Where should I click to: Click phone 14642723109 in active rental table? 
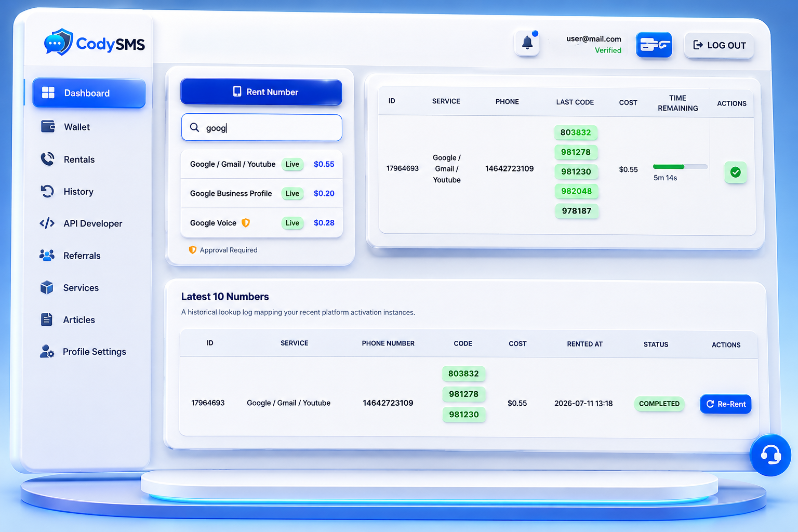point(509,168)
